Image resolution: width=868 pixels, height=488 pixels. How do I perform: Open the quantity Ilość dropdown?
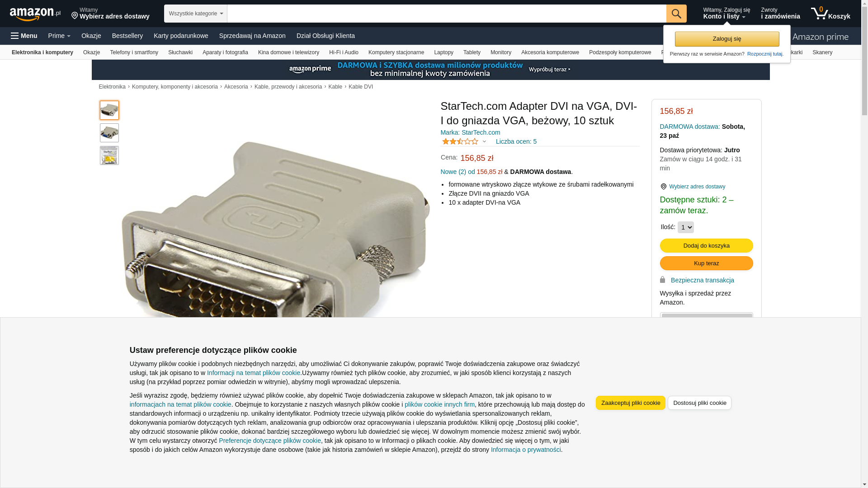click(686, 227)
